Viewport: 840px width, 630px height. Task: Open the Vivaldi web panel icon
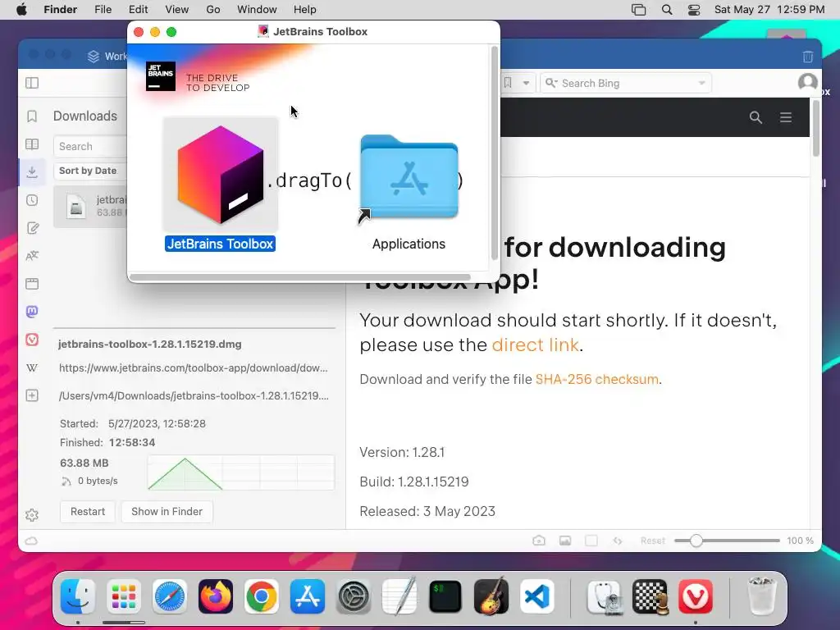(x=32, y=340)
